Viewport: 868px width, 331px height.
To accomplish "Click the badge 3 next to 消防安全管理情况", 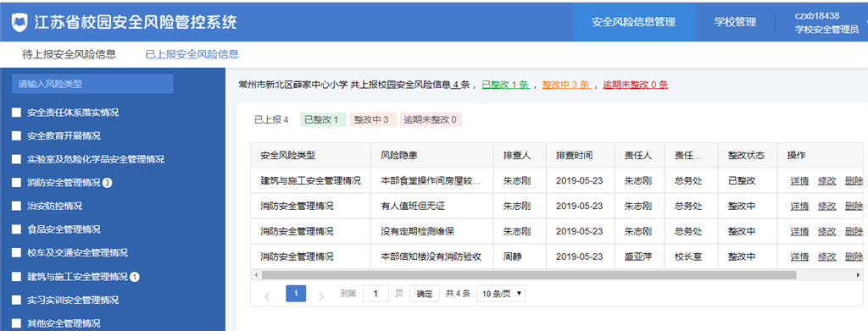I will point(108,182).
